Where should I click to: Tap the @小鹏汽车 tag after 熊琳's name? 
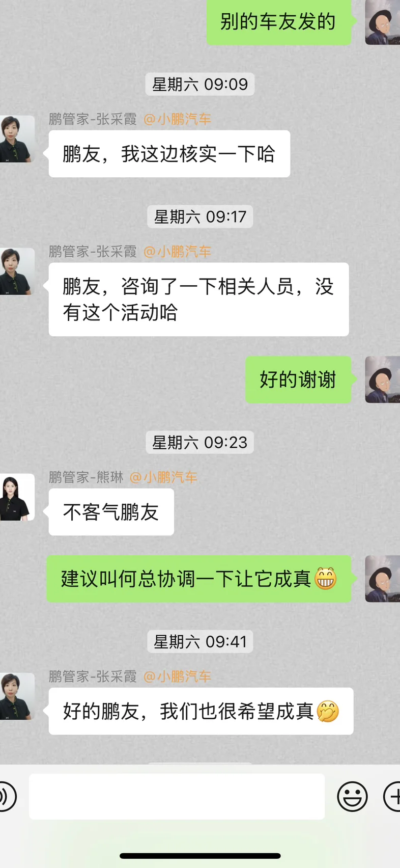pyautogui.click(x=163, y=477)
